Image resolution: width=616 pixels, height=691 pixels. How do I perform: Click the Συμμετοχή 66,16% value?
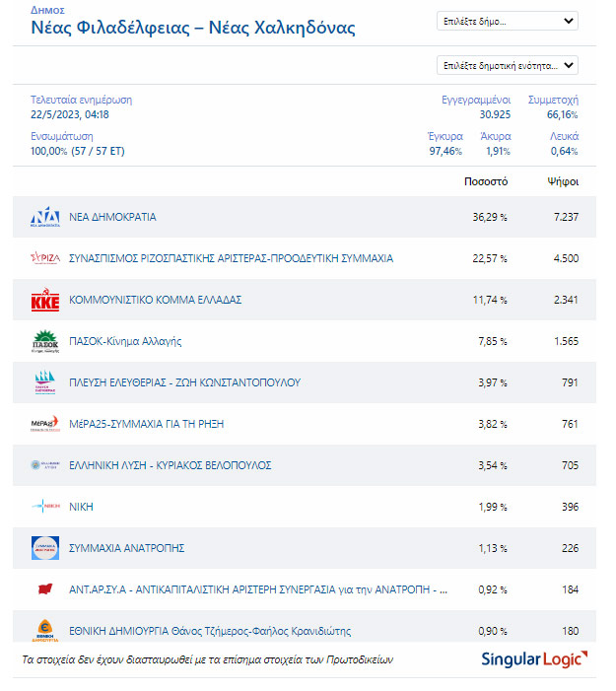tap(562, 114)
